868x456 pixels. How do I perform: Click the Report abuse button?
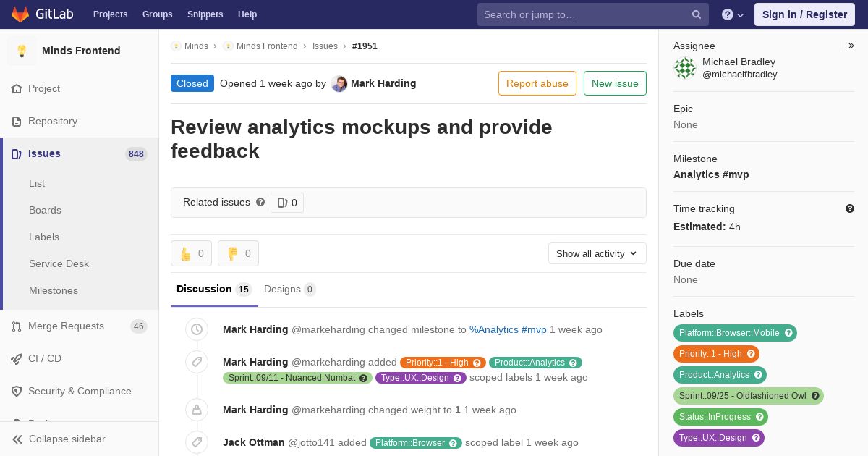[x=537, y=83]
